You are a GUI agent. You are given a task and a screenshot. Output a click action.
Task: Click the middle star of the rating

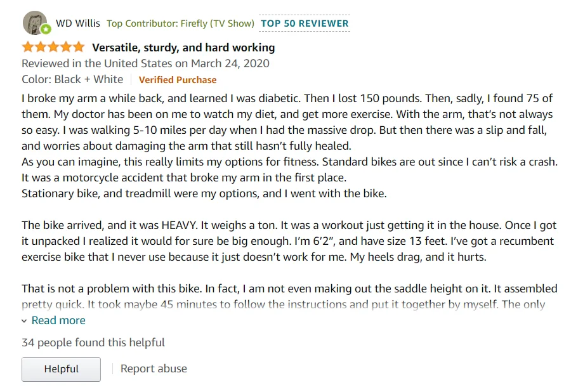(x=53, y=47)
